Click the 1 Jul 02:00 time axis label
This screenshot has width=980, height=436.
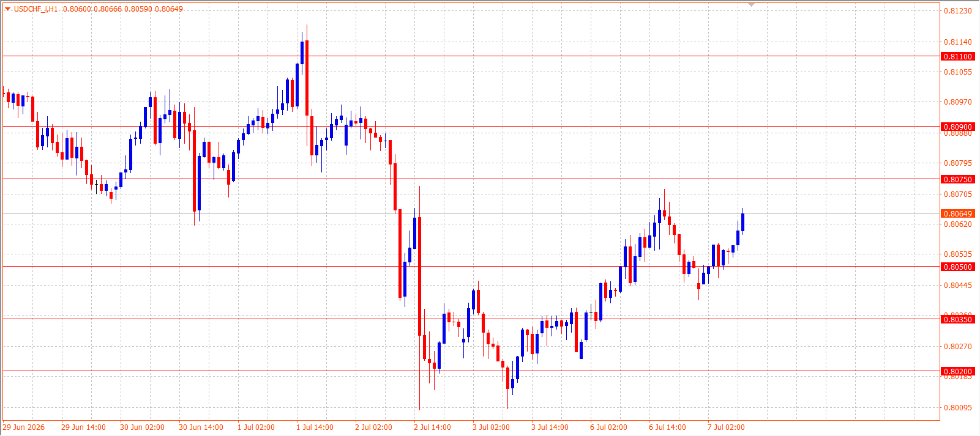256,427
